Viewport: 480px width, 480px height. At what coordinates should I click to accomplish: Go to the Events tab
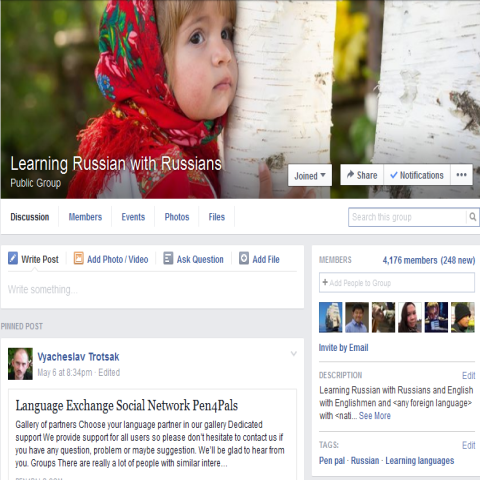133,217
